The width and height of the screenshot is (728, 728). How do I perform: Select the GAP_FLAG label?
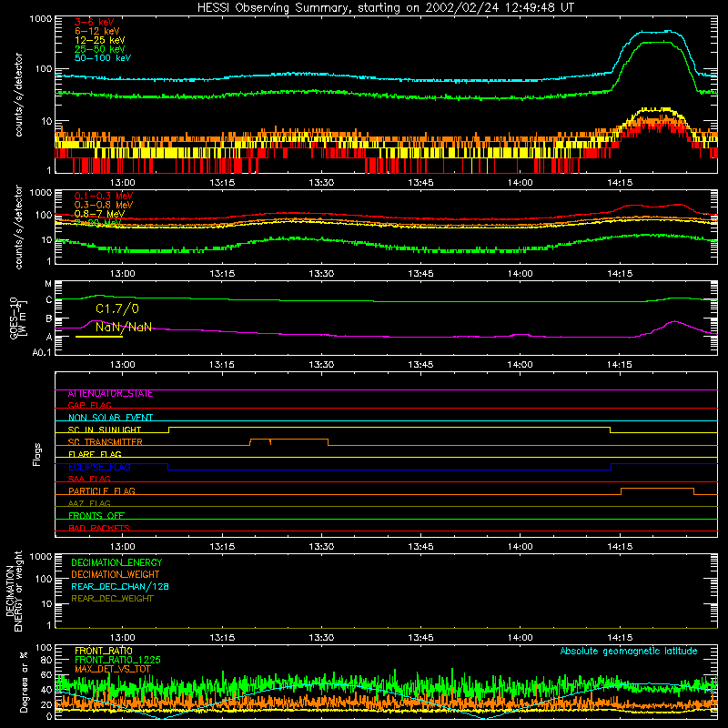coord(89,405)
